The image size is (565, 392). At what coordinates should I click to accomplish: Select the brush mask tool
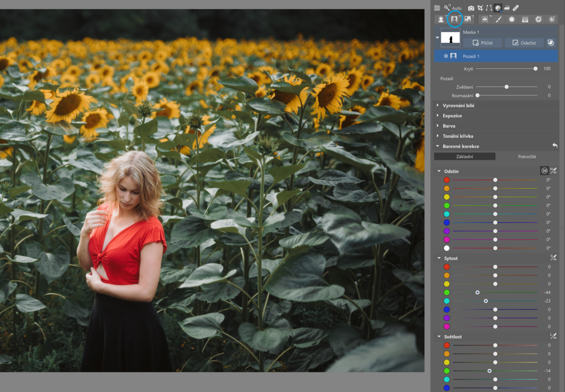click(498, 19)
